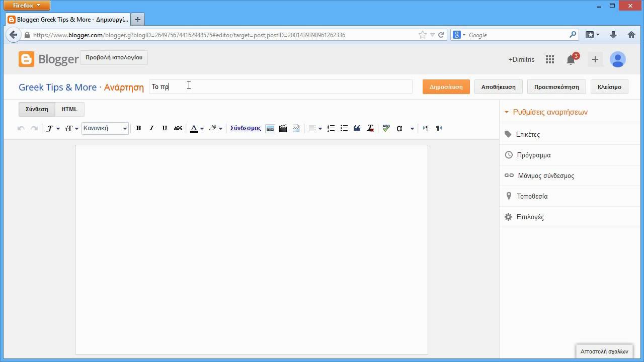Run the spell check icon
Viewport: 644px width, 362px height.
click(386, 128)
